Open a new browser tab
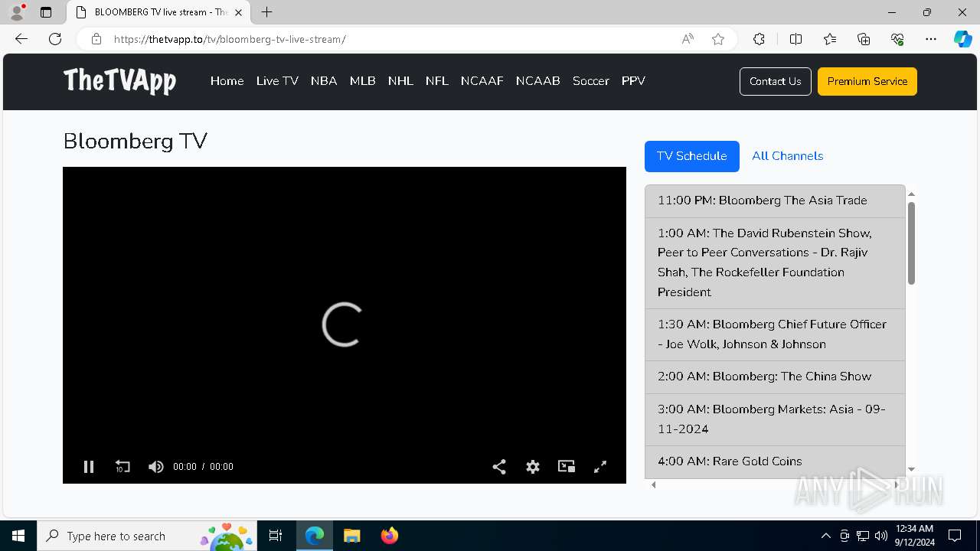The image size is (980, 551). coord(266,12)
